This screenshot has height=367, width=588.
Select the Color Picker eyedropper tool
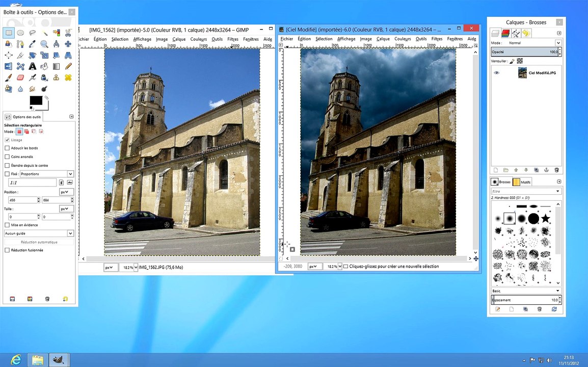[32, 44]
